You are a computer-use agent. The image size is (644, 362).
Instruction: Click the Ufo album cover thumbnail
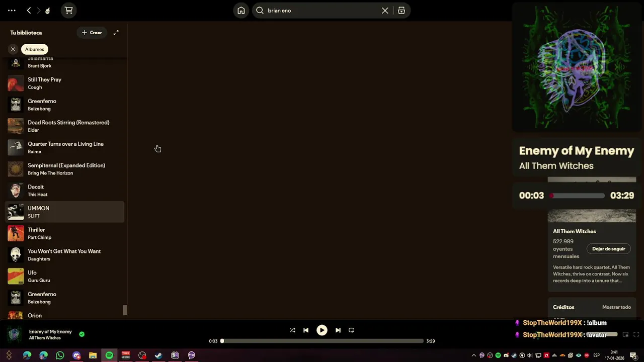click(x=16, y=276)
